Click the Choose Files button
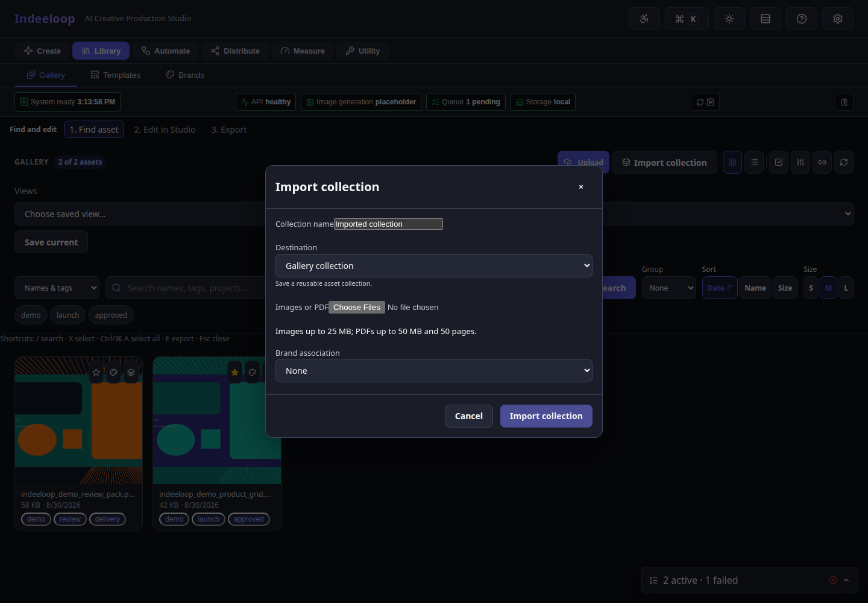This screenshot has height=603, width=868. click(357, 307)
